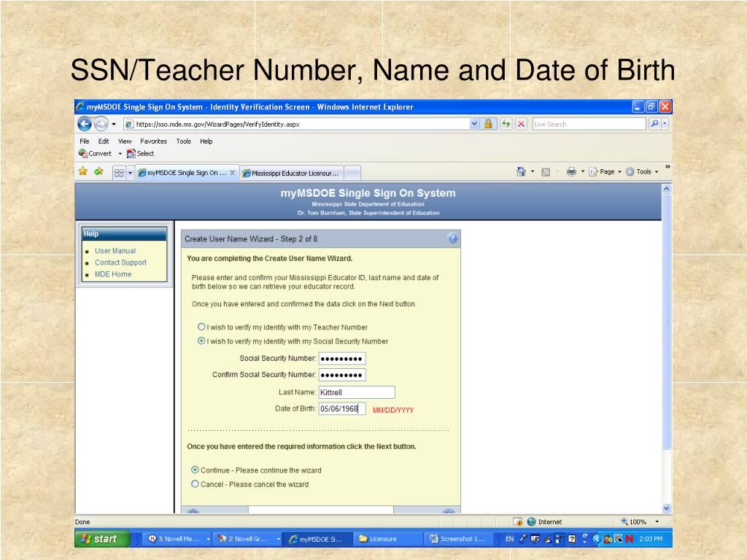
Task: Open the Help menu
Action: 206,141
